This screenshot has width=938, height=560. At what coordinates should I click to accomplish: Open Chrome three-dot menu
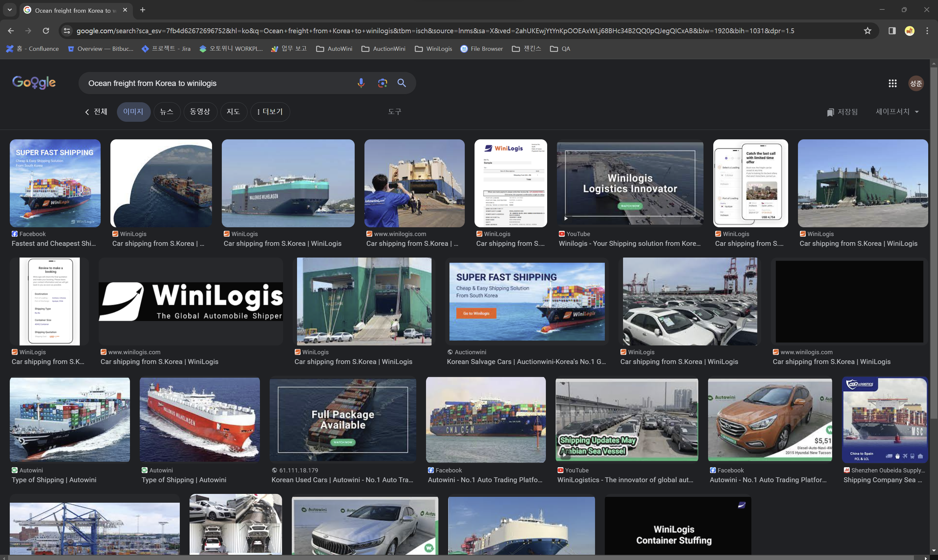(927, 31)
